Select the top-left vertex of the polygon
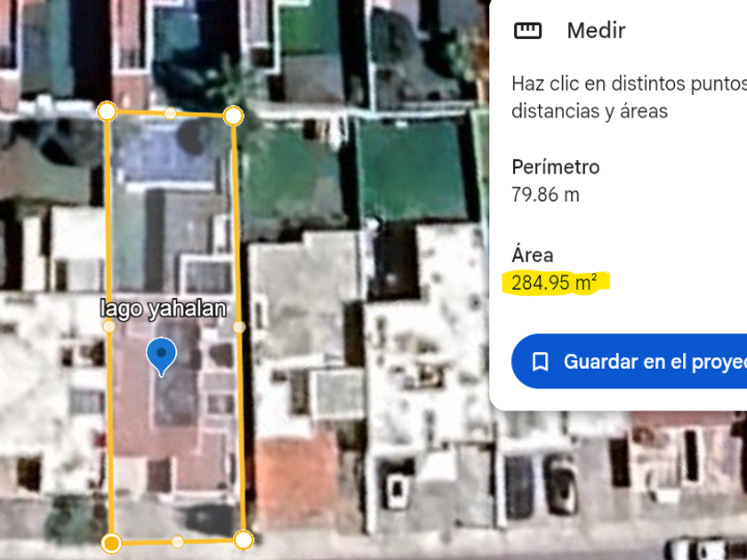Image resolution: width=747 pixels, height=560 pixels. [108, 111]
